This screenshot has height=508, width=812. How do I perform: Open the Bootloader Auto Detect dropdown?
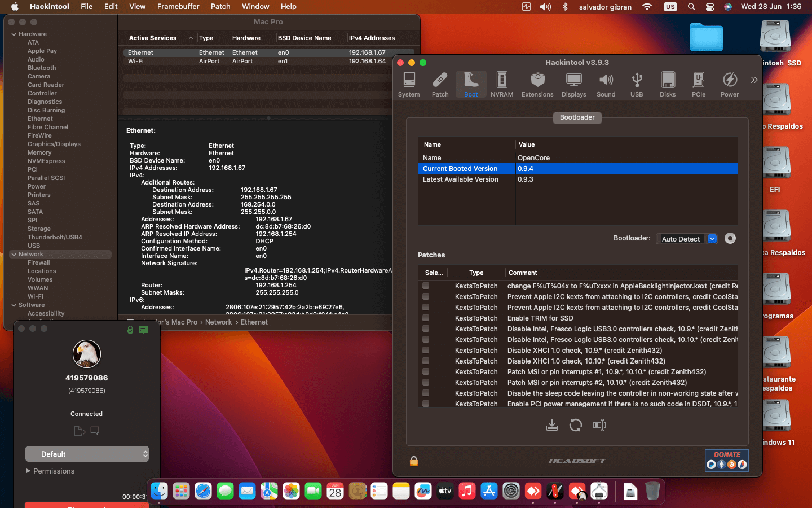pos(686,239)
